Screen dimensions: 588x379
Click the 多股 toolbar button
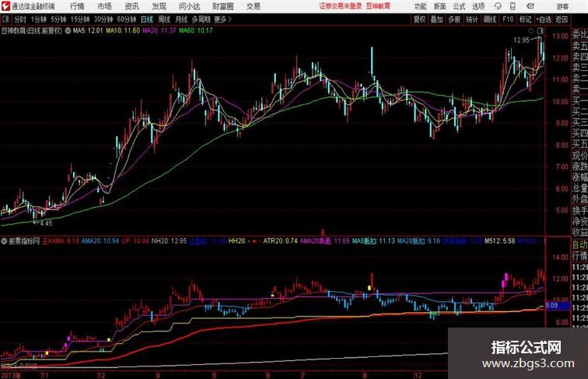pos(454,19)
